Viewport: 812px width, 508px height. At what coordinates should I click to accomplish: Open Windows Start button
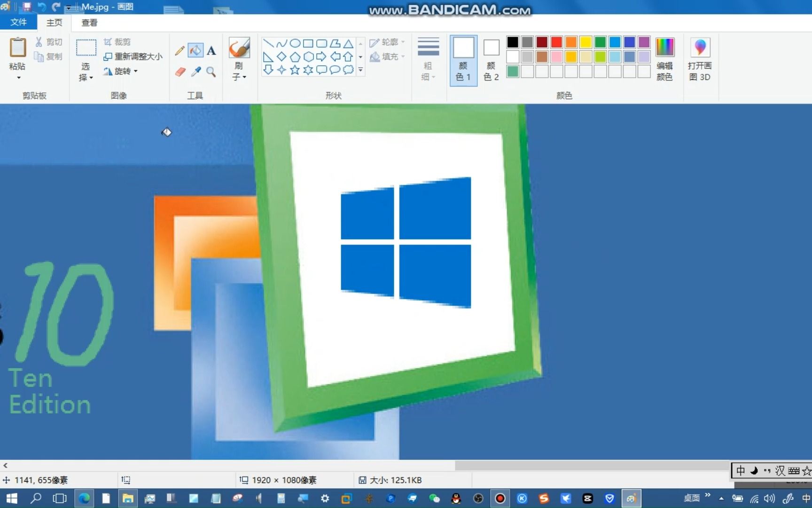coord(12,498)
